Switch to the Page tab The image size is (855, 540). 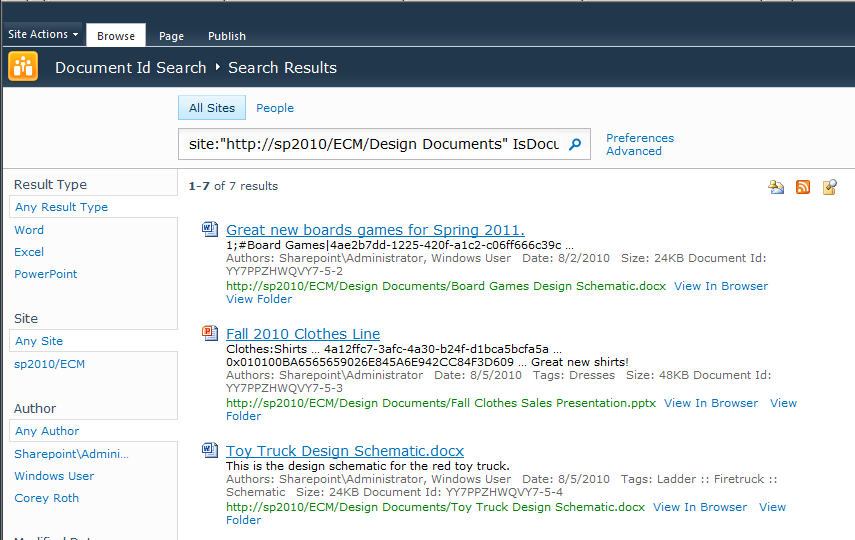(171, 36)
